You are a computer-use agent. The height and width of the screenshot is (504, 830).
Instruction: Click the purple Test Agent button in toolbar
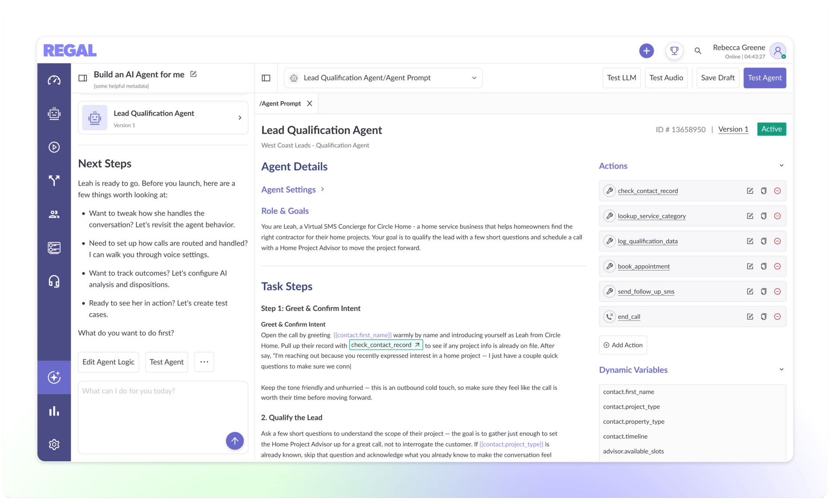tap(764, 78)
